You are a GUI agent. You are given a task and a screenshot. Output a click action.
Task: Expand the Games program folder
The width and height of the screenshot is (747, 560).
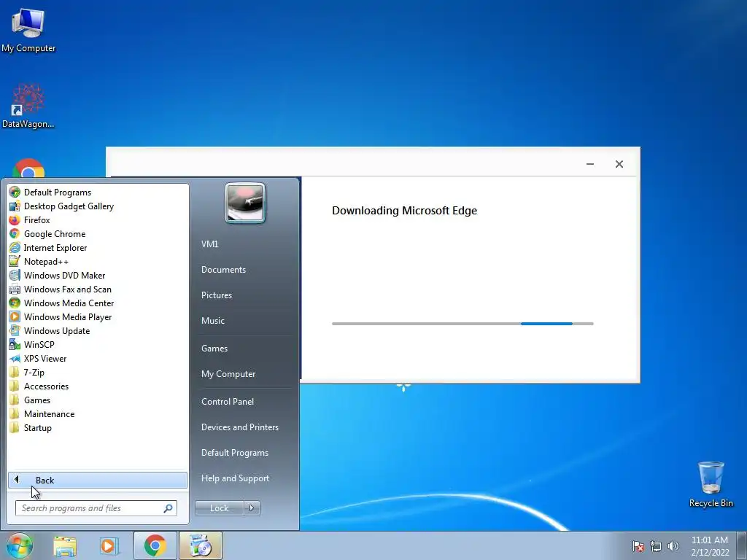coord(37,400)
